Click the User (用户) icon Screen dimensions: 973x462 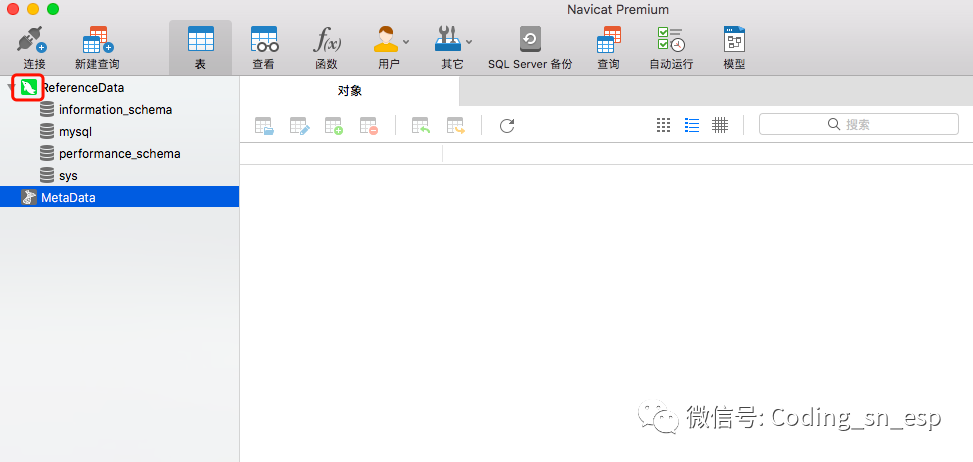point(385,40)
